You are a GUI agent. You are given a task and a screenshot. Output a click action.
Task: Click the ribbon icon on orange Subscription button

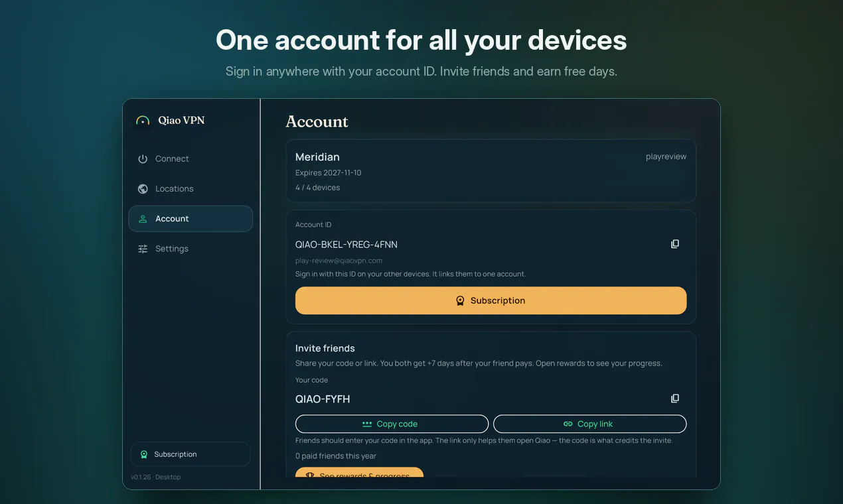(460, 301)
